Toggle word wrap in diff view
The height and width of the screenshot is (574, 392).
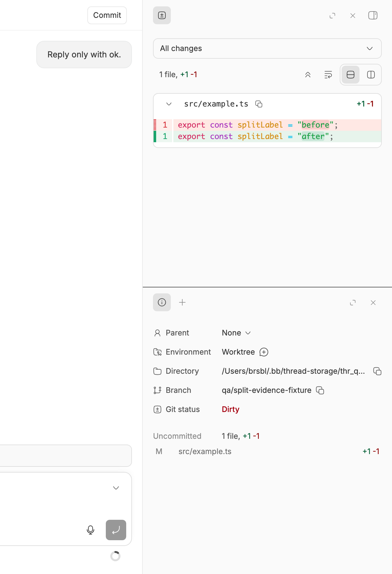[328, 75]
